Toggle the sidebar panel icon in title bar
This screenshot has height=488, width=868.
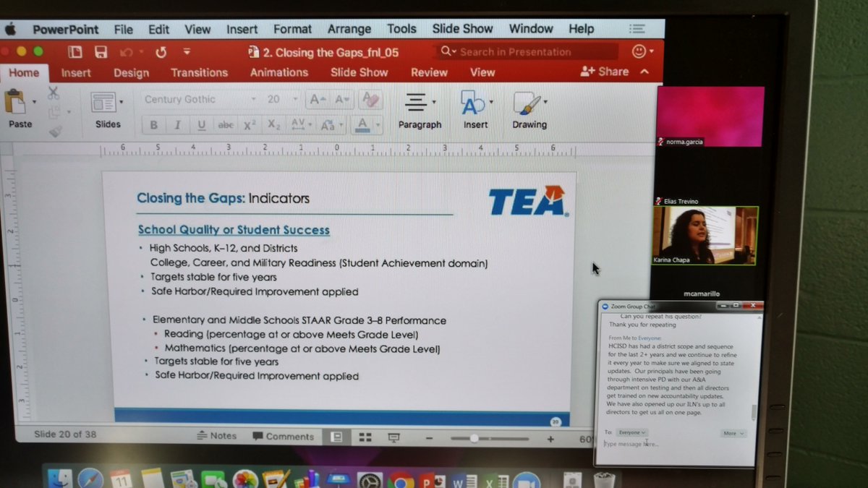(75, 52)
